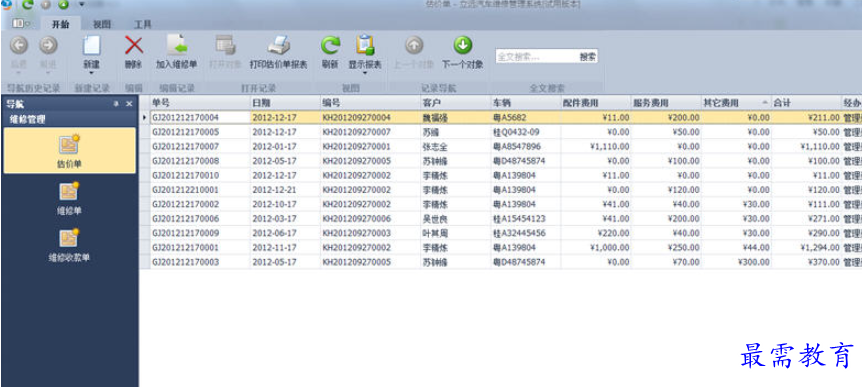Open the 估价单 navigation icon
Screen dimensions: 862x387
(69, 145)
